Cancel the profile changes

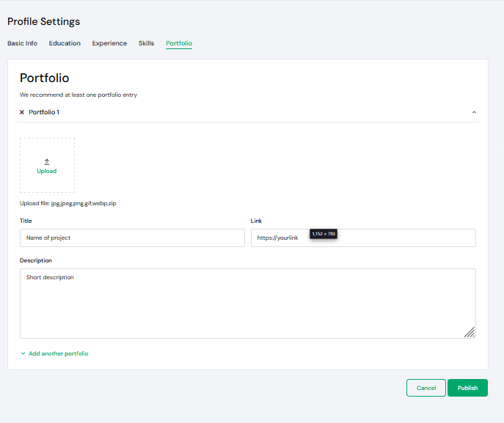[426, 388]
